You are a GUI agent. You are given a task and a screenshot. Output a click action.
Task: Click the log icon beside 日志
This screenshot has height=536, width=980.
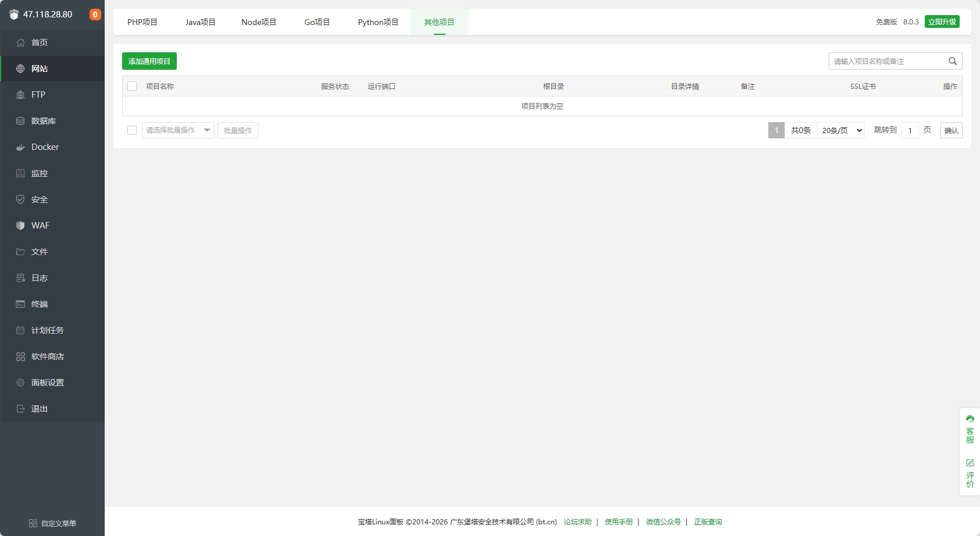(20, 278)
